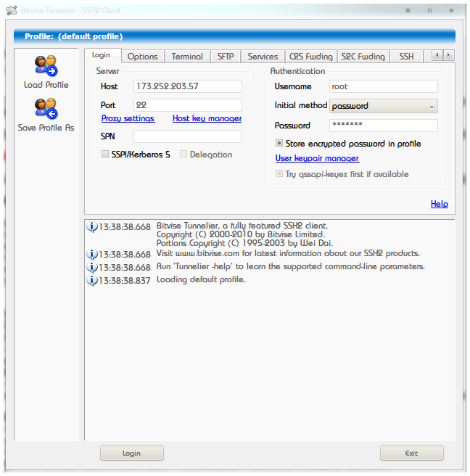This screenshot has width=470, height=476.
Task: Click the SPN input field
Action: point(188,136)
